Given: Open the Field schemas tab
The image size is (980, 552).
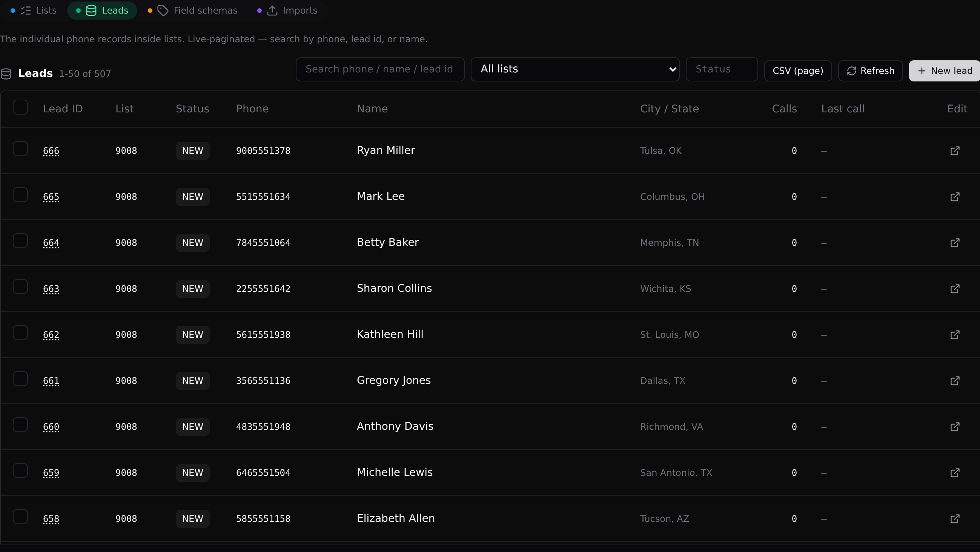Looking at the screenshot, I should click(192, 11).
